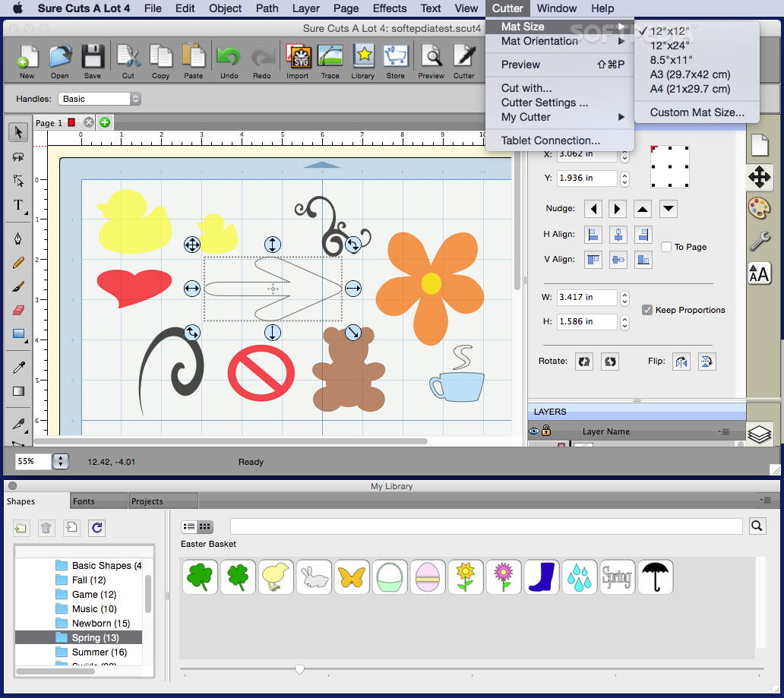Open the Handles Basic dropdown
This screenshot has width=784, height=698.
100,99
